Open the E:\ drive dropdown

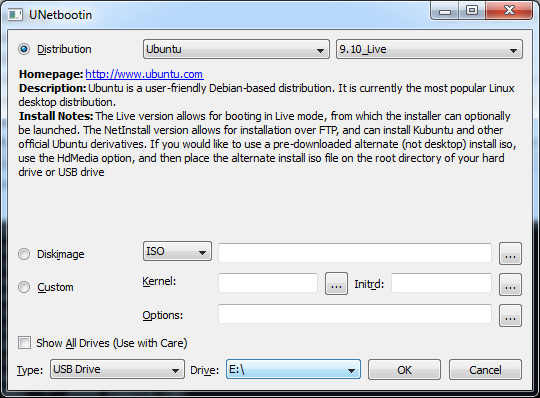293,369
